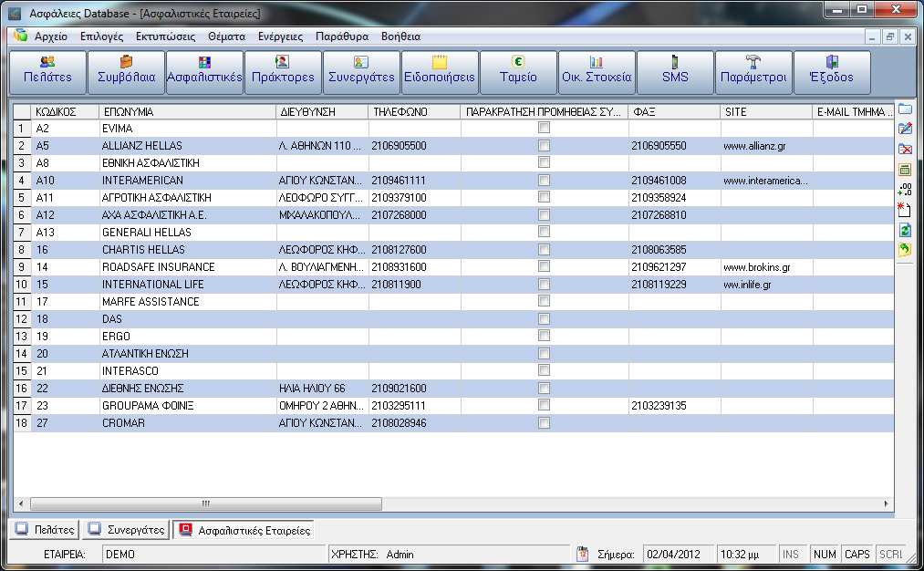The height and width of the screenshot is (571, 924).
Task: Click the ΤΗΛΕΦΩΝΟ column header
Action: [x=414, y=111]
